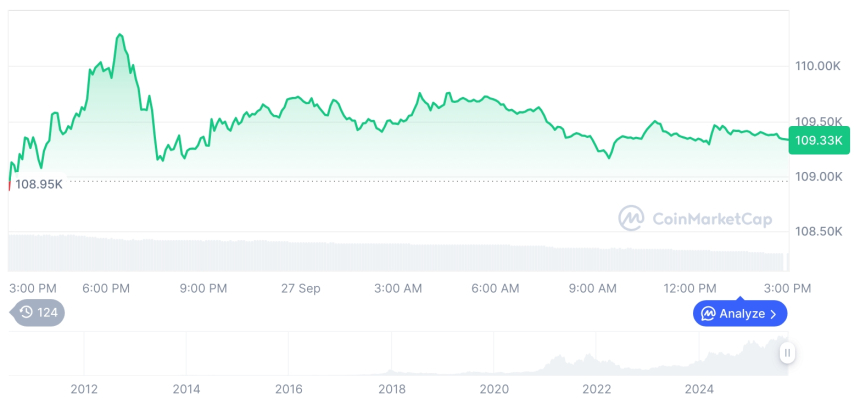Click the 108.95K opening price label
The height and width of the screenshot is (401, 860).
pos(39,185)
